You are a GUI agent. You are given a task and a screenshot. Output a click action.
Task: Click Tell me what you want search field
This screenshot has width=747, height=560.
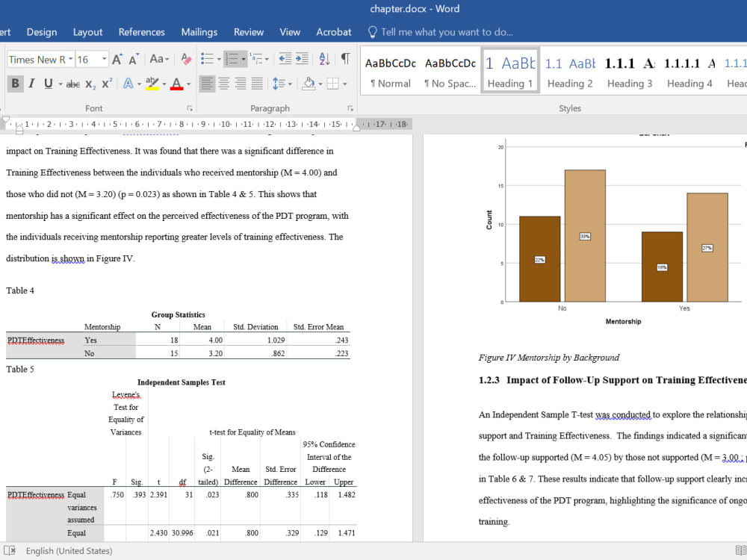pos(447,32)
